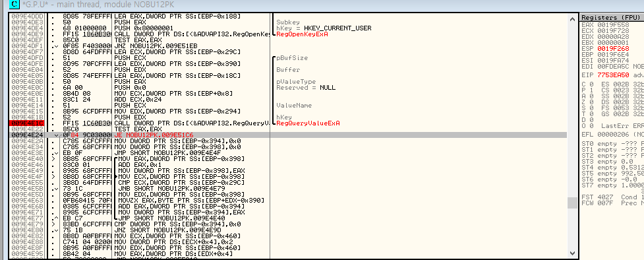Click the pBufSize argument comment
This screenshot has height=260, width=644.
click(x=292, y=58)
